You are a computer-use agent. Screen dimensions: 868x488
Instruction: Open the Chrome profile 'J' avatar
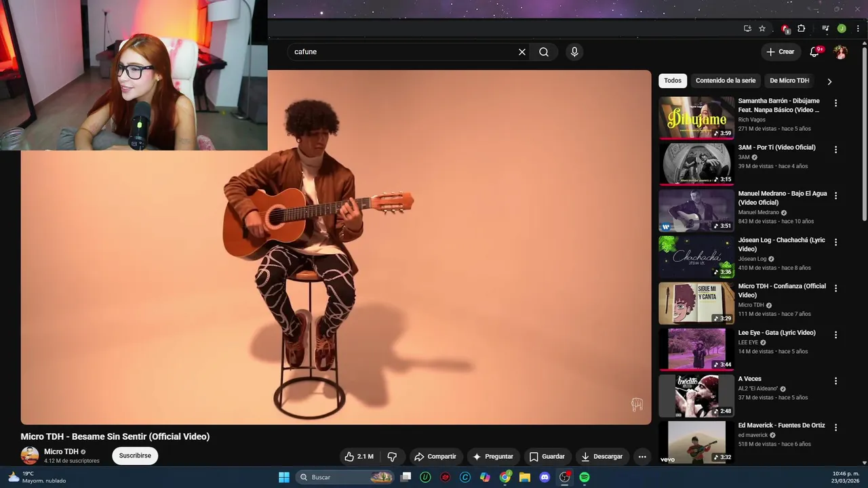pyautogui.click(x=842, y=28)
